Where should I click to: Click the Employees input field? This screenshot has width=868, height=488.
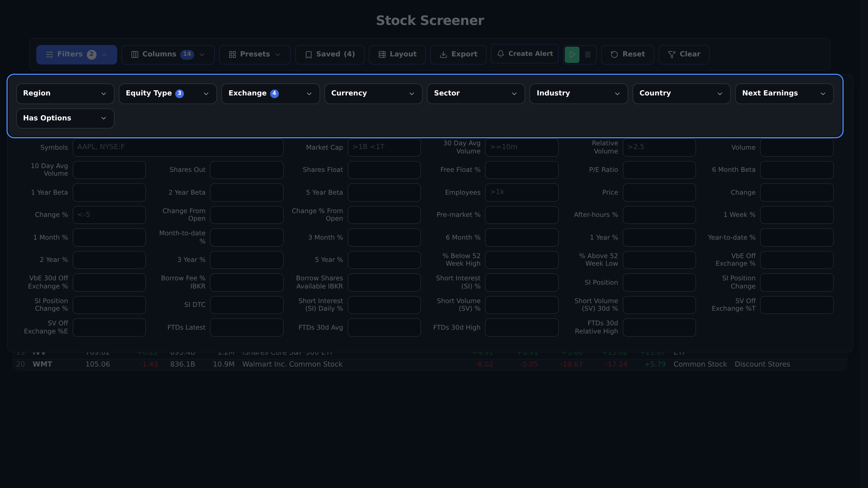(x=522, y=192)
